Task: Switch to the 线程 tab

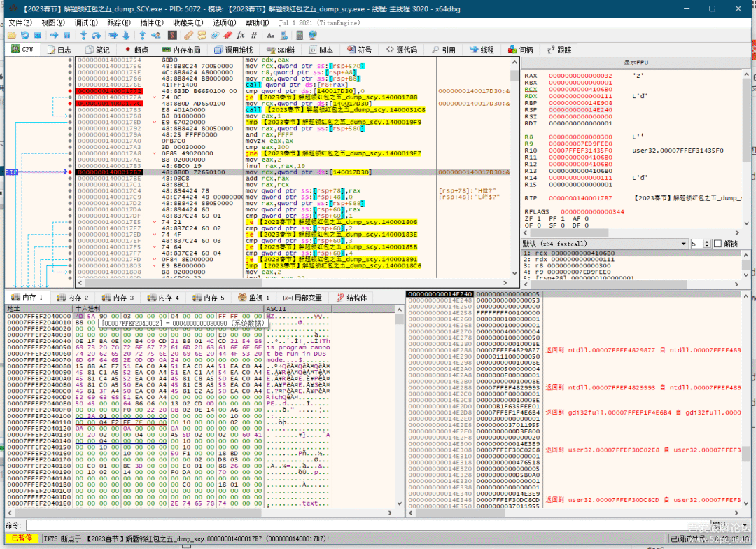Action: click(482, 50)
